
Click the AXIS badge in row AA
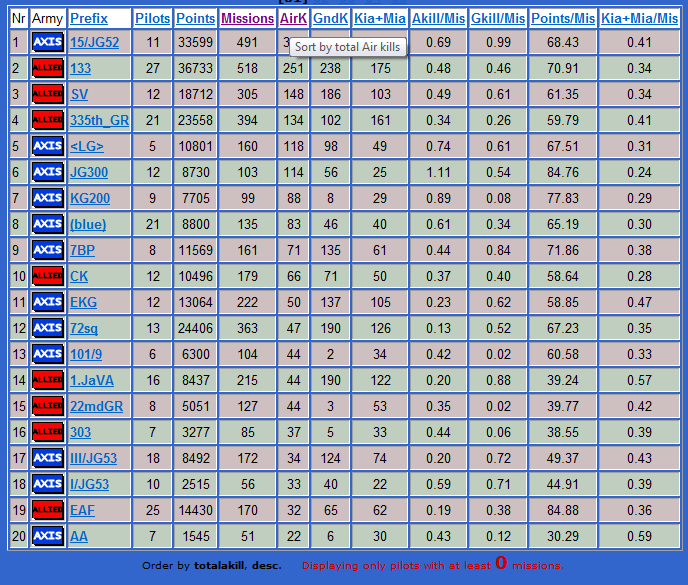pos(48,536)
